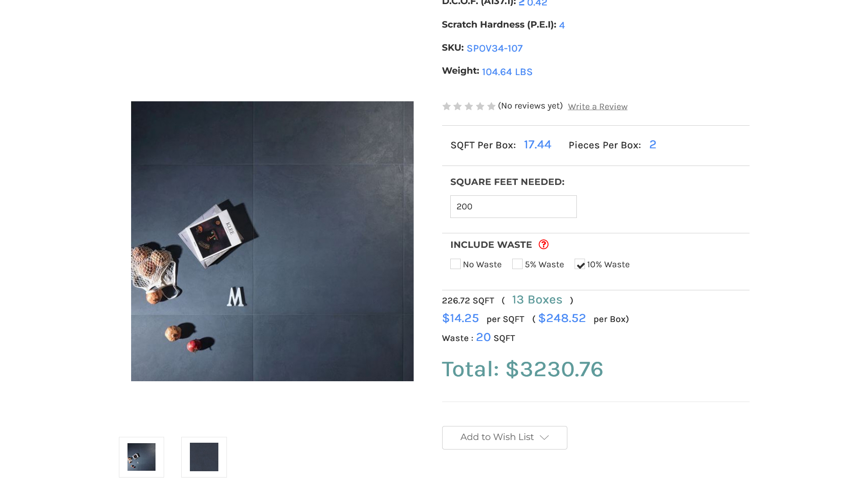
Task: Click the first rating star
Action: (447, 106)
